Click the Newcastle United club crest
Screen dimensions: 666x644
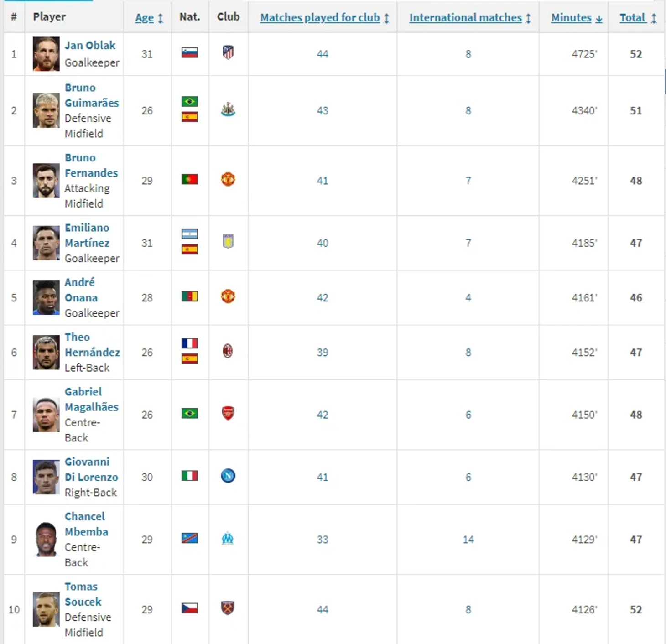coord(228,109)
